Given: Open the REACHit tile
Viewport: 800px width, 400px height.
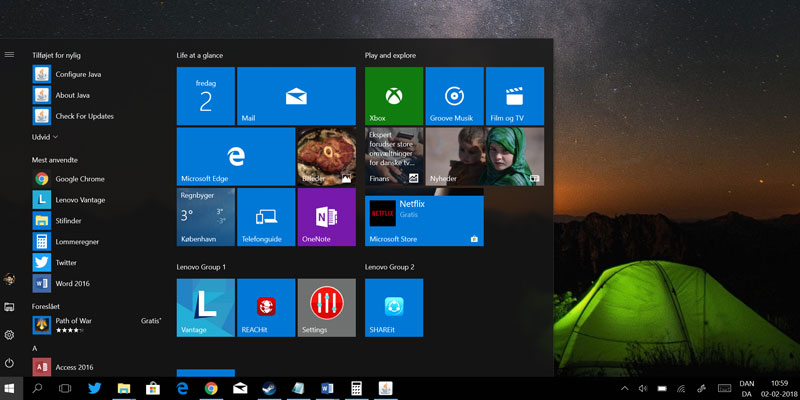Looking at the screenshot, I should coord(266,308).
